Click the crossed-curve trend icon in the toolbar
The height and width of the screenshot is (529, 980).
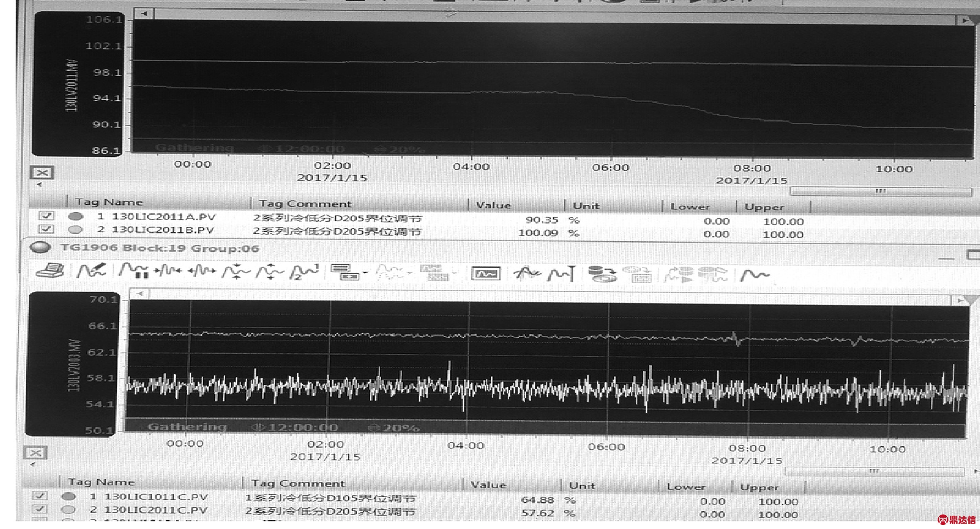click(527, 274)
